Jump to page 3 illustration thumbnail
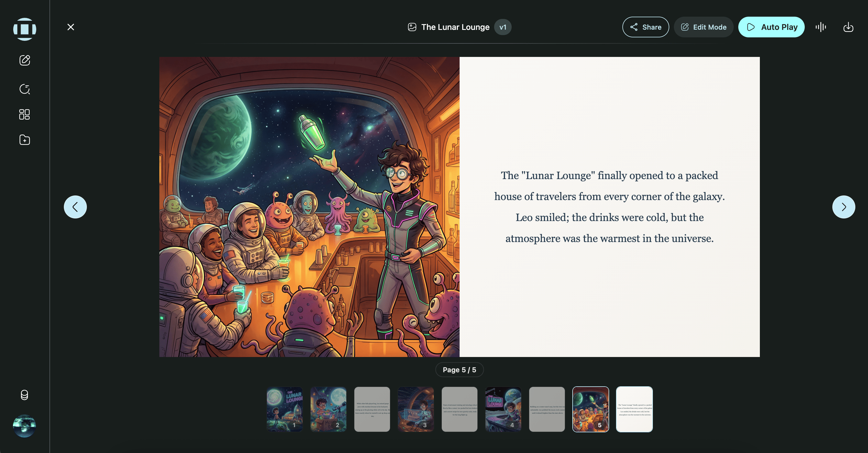Image resolution: width=868 pixels, height=453 pixels. pyautogui.click(x=416, y=409)
